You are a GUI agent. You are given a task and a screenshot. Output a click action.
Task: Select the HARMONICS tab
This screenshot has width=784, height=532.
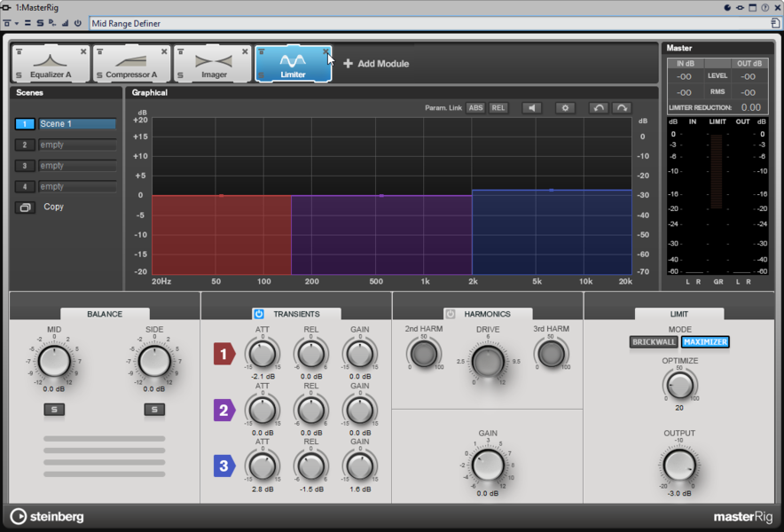click(x=488, y=314)
